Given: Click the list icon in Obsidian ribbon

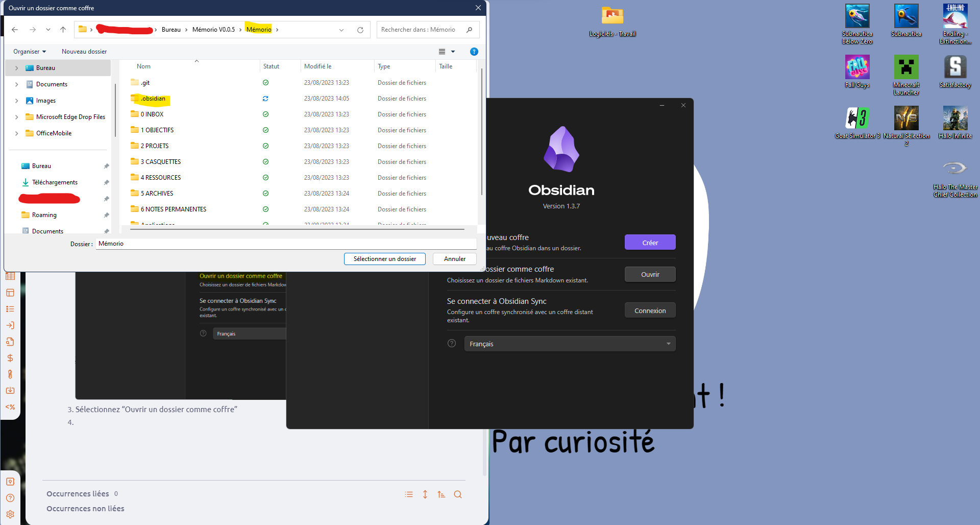Looking at the screenshot, I should [10, 309].
